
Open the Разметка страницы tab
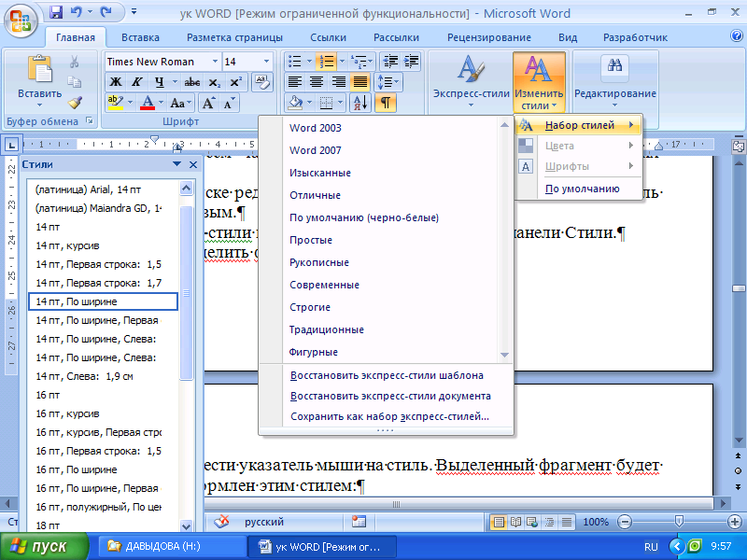pos(234,37)
